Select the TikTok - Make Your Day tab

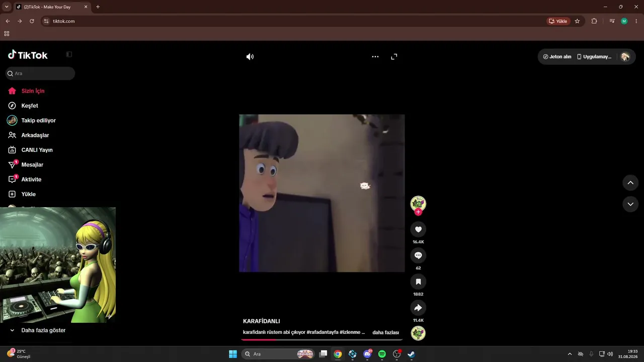52,7
